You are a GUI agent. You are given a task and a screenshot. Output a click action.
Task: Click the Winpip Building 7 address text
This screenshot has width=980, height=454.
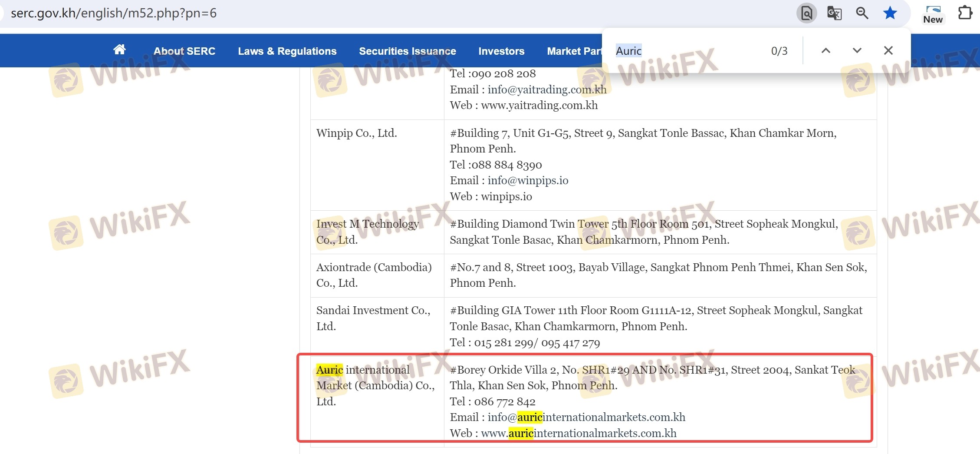click(643, 141)
